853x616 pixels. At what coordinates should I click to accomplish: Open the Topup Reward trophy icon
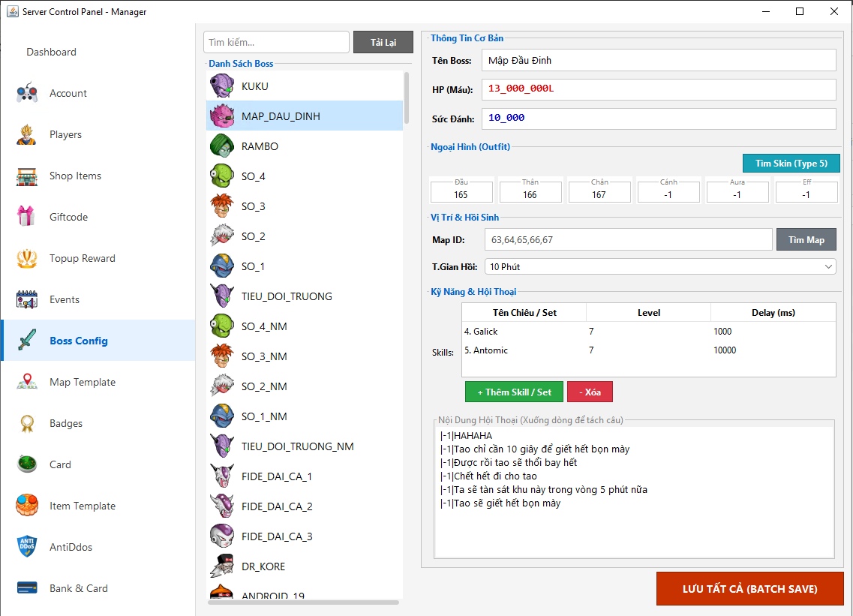tap(27, 258)
